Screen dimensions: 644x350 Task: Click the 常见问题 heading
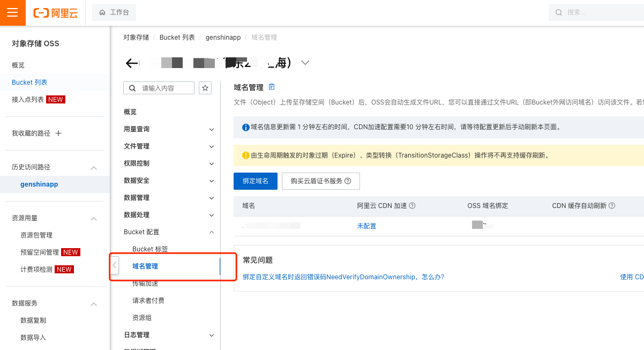pyautogui.click(x=258, y=260)
